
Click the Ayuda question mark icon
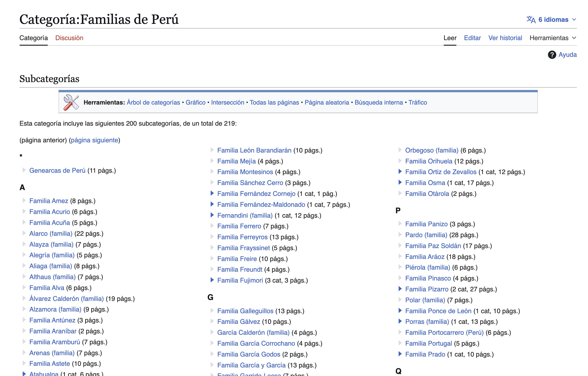pos(552,55)
